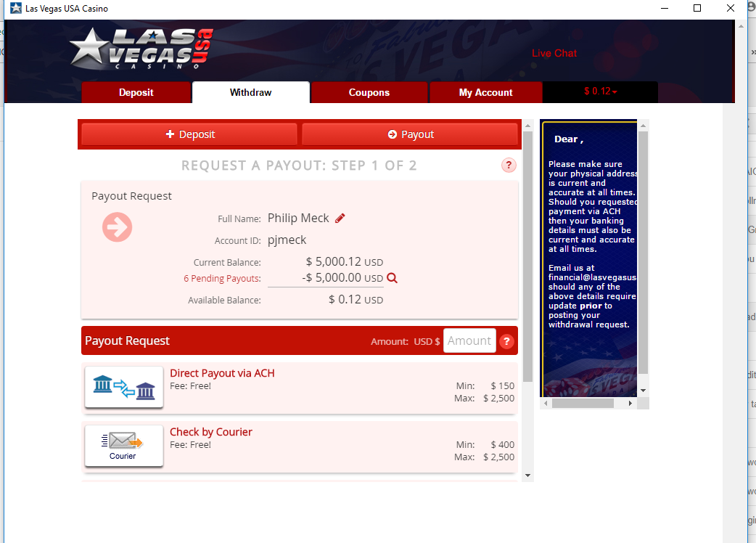Click the payout panel scroll down arrow
This screenshot has width=756, height=543.
point(528,475)
